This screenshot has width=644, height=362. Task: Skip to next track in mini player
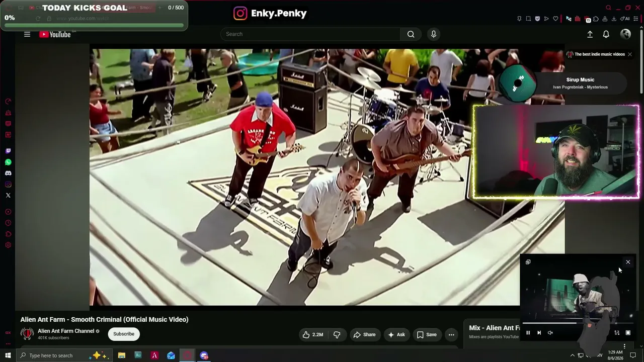tap(539, 333)
